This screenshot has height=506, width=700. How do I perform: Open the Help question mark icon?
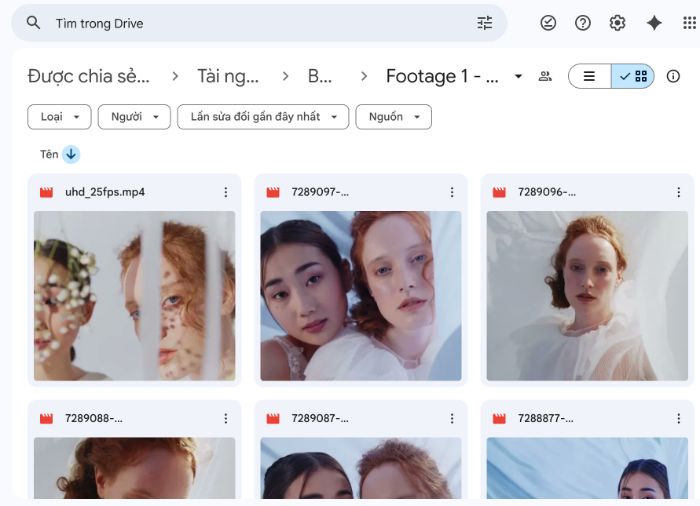(583, 23)
